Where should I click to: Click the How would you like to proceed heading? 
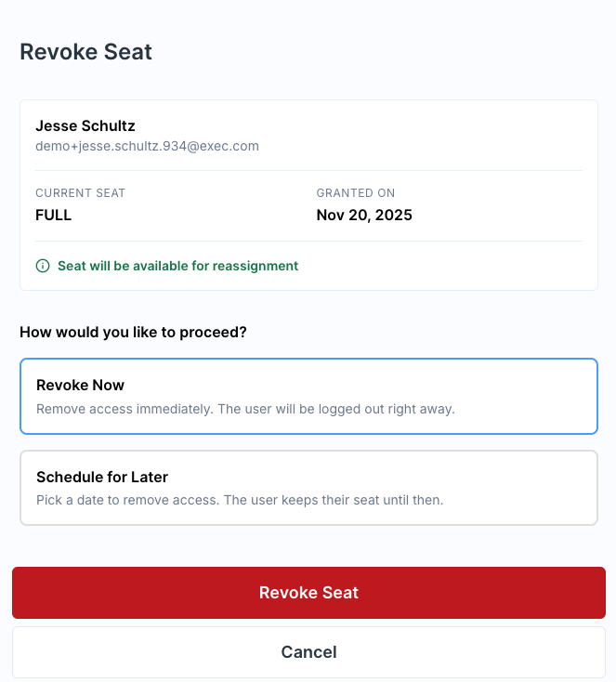click(133, 332)
